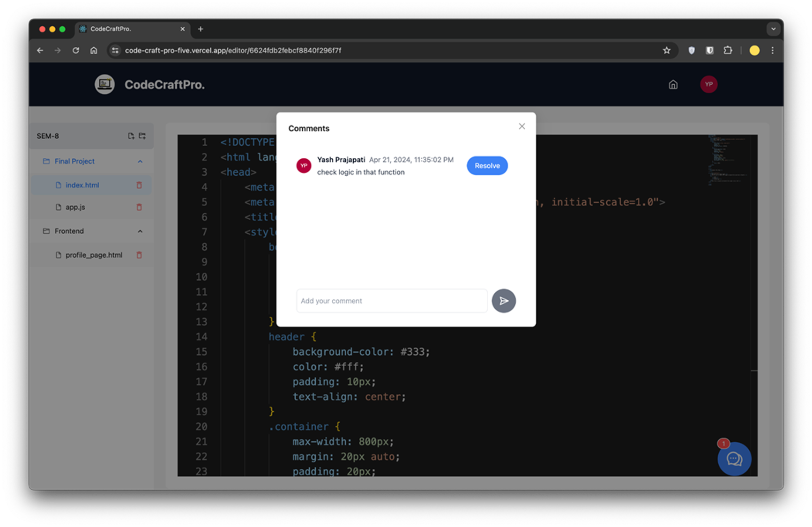Screen dimensions: 812x527
Task: Click text-align: center on line 18
Action: coord(349,397)
